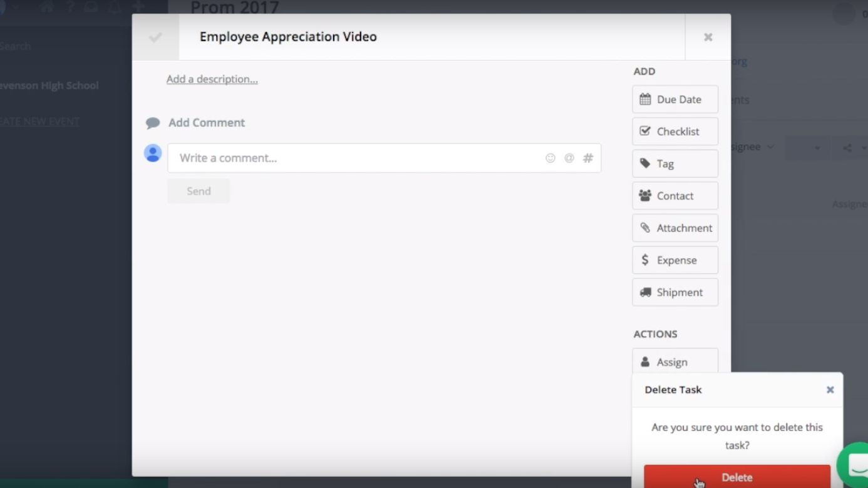This screenshot has width=868, height=488.
Task: Click the hashtag icon in comment box
Action: pyautogui.click(x=588, y=158)
